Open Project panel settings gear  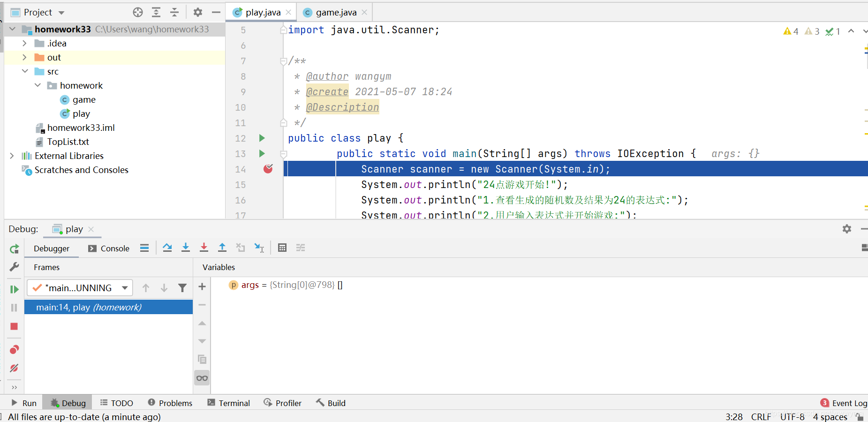(x=198, y=13)
